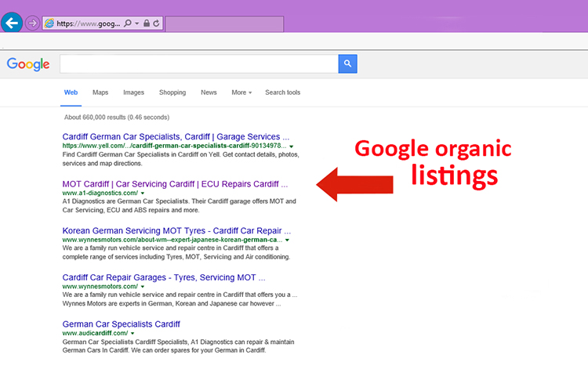Click the wynnesmotors.com/about-wm green URL text
Viewport: 588px width, 369px height.
[172, 240]
